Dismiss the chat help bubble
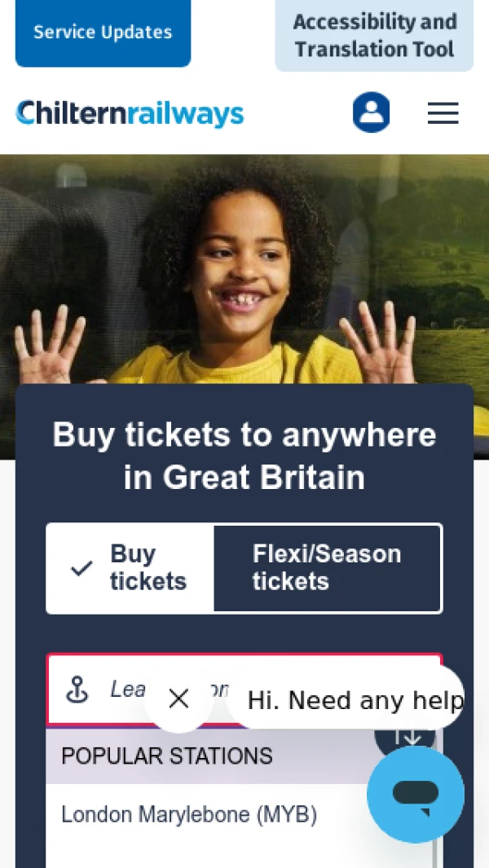 (x=178, y=698)
